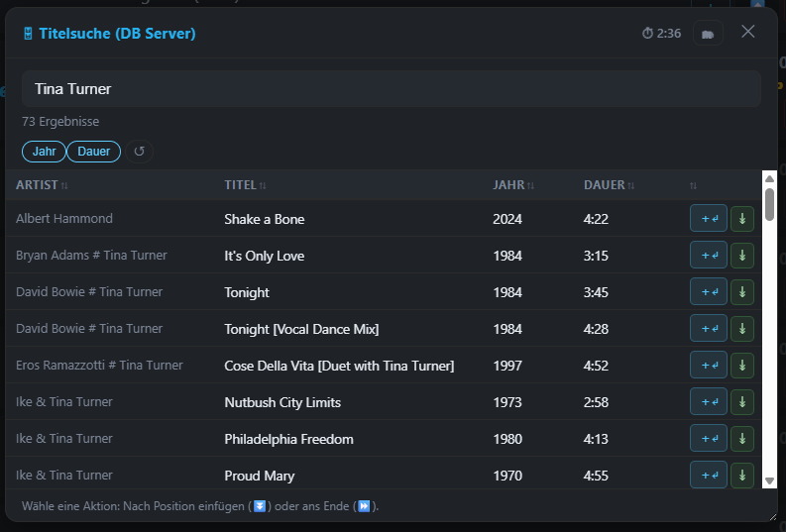Append It's Only Love to end
The width and height of the screenshot is (786, 532).
click(742, 256)
